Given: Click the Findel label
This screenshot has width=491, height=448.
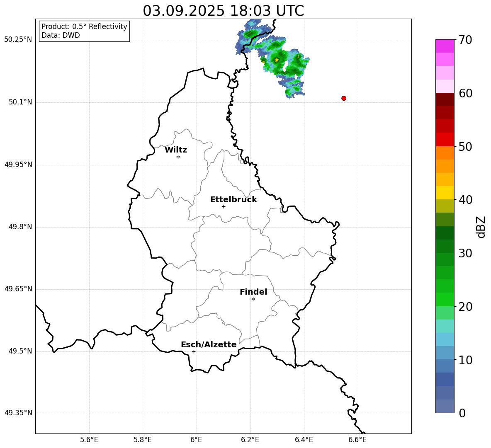Looking at the screenshot, I should click(x=253, y=292).
